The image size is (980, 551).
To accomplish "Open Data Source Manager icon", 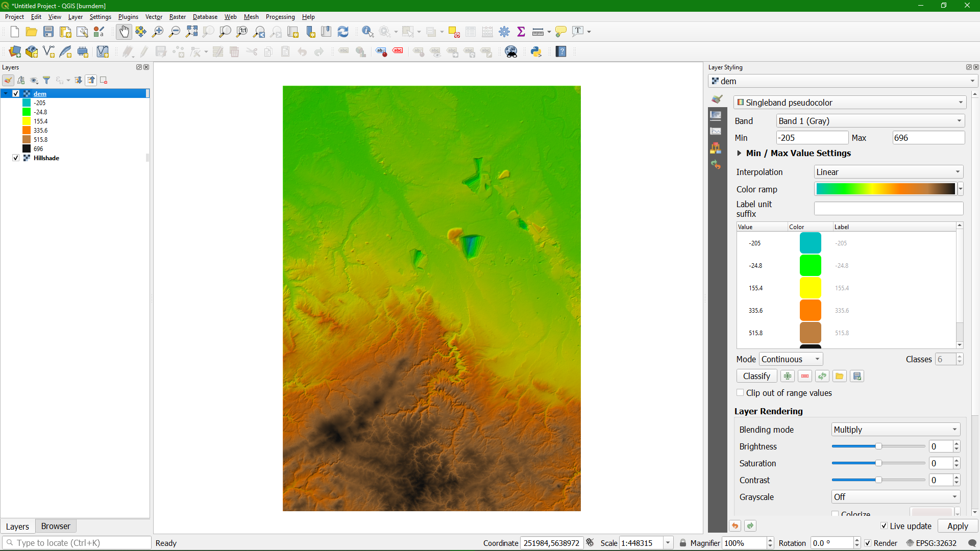I will pyautogui.click(x=15, y=52).
